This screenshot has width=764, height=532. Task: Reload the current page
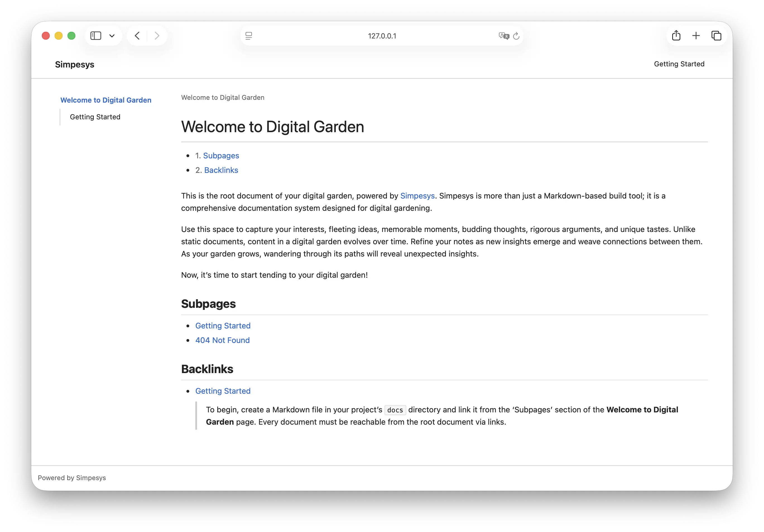(516, 36)
